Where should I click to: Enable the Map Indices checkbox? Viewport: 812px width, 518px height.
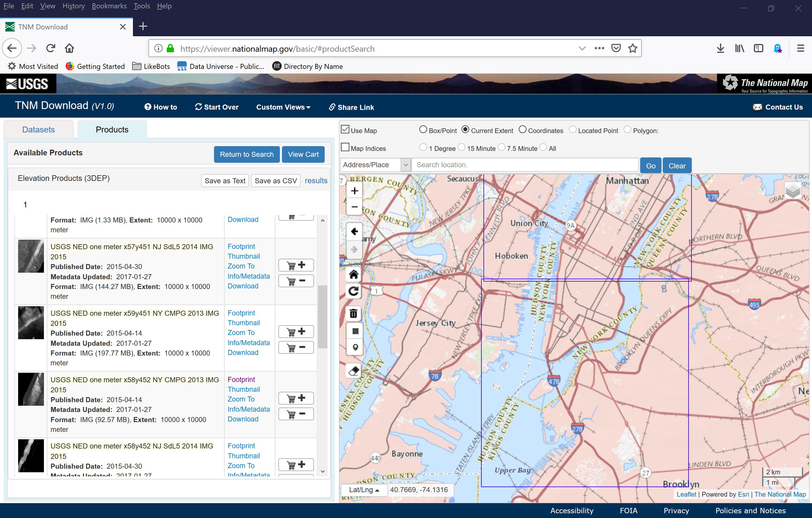point(345,148)
